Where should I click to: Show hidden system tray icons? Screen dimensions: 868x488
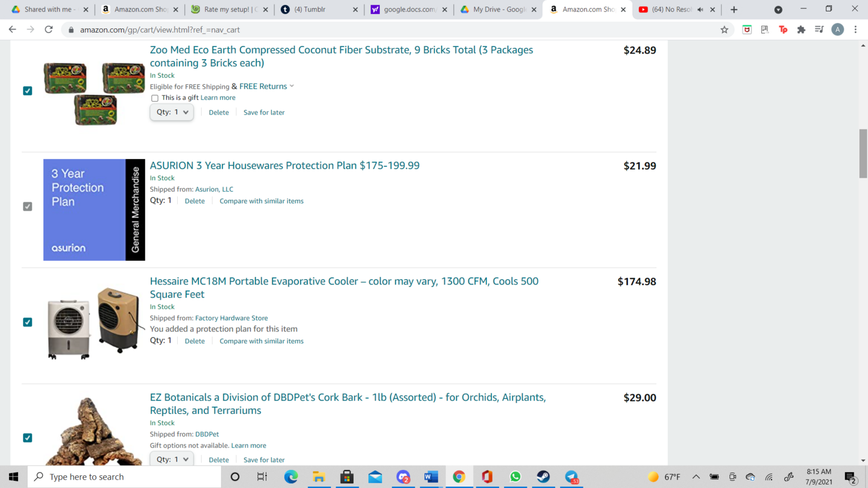click(x=696, y=477)
